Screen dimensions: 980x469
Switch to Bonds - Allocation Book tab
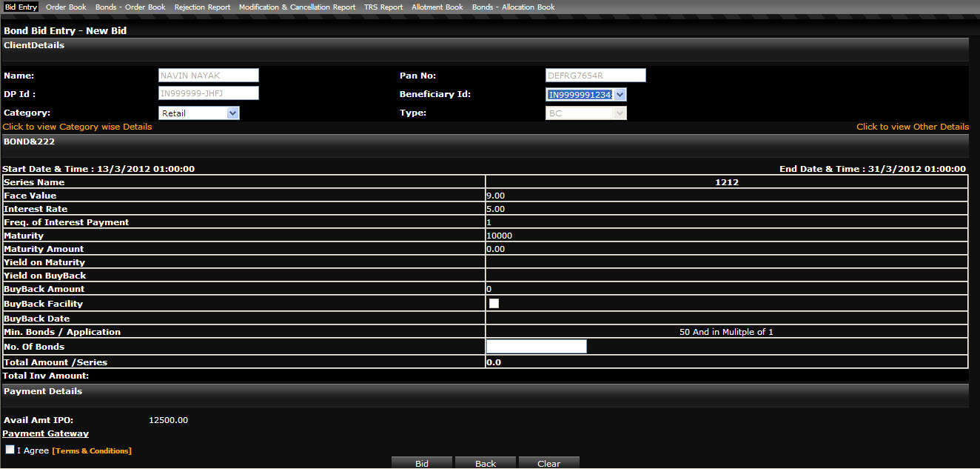[x=513, y=7]
